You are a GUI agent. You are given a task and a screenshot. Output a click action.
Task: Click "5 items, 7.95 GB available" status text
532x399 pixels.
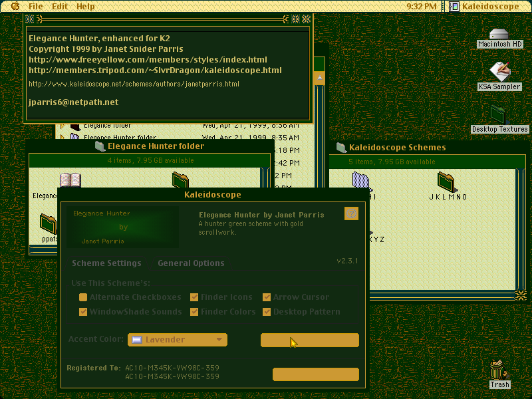tap(392, 162)
